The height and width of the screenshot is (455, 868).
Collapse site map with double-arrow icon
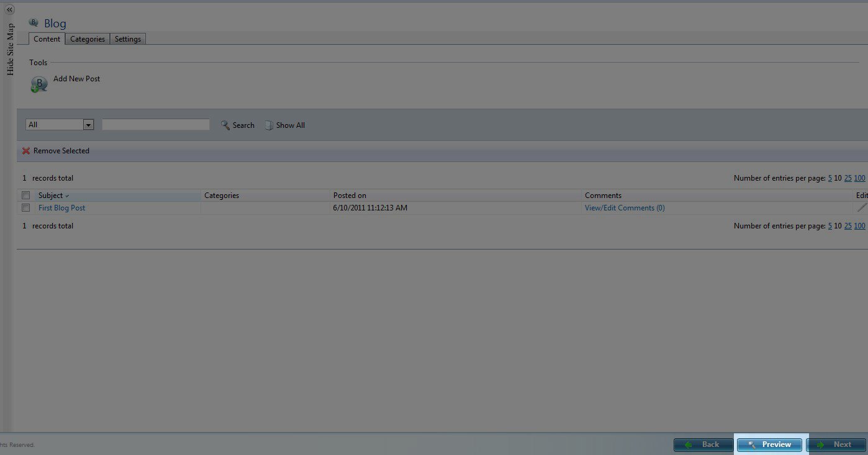pyautogui.click(x=10, y=9)
